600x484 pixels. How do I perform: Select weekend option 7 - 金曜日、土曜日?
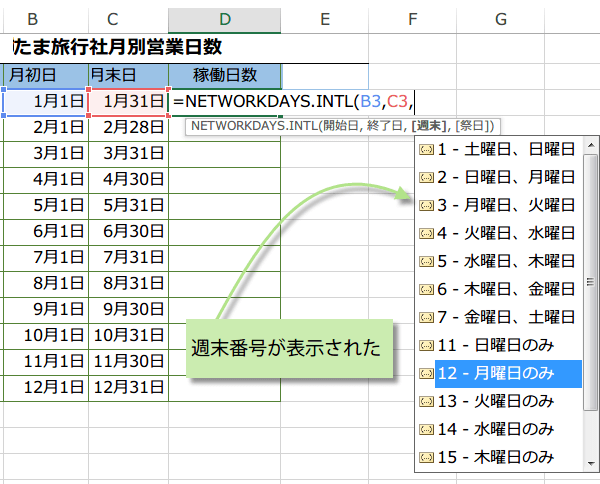pos(506,317)
